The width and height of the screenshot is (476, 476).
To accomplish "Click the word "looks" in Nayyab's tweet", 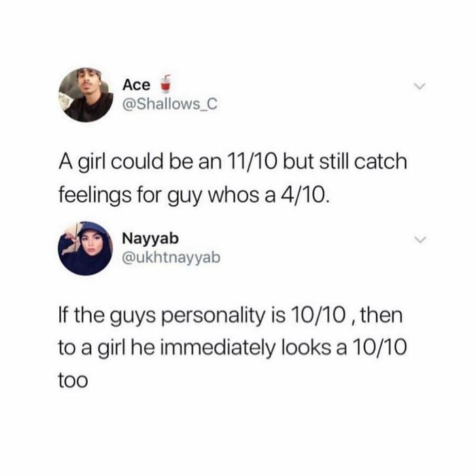I will (x=306, y=347).
